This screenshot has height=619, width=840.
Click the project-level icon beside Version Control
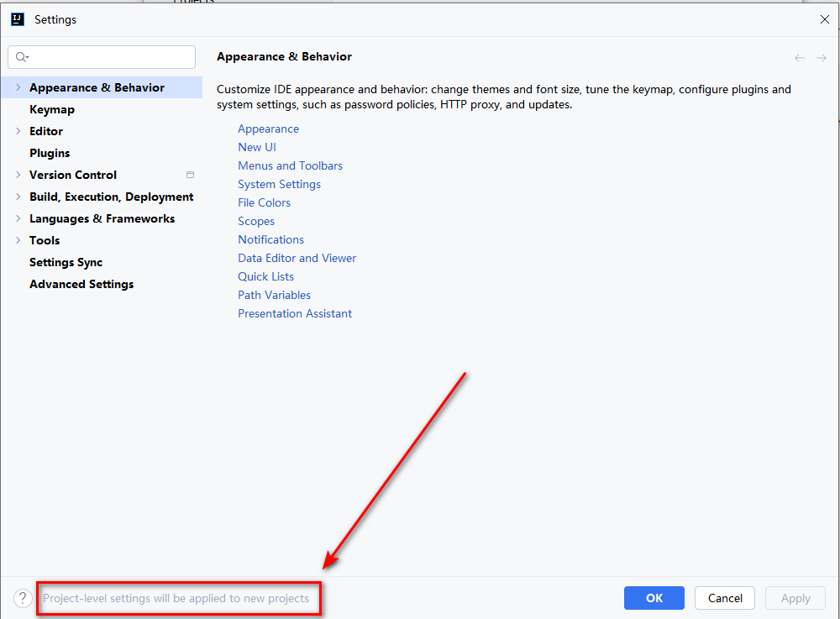[x=190, y=175]
